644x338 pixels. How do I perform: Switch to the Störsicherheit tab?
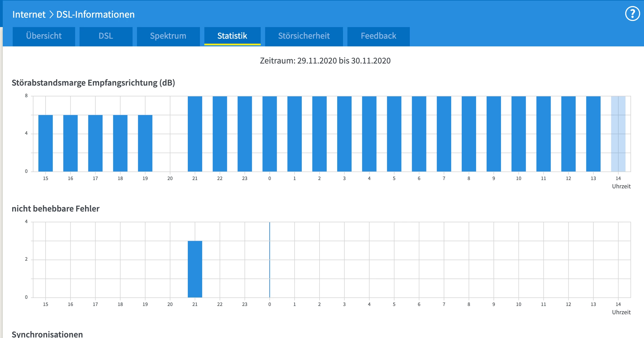tap(304, 36)
